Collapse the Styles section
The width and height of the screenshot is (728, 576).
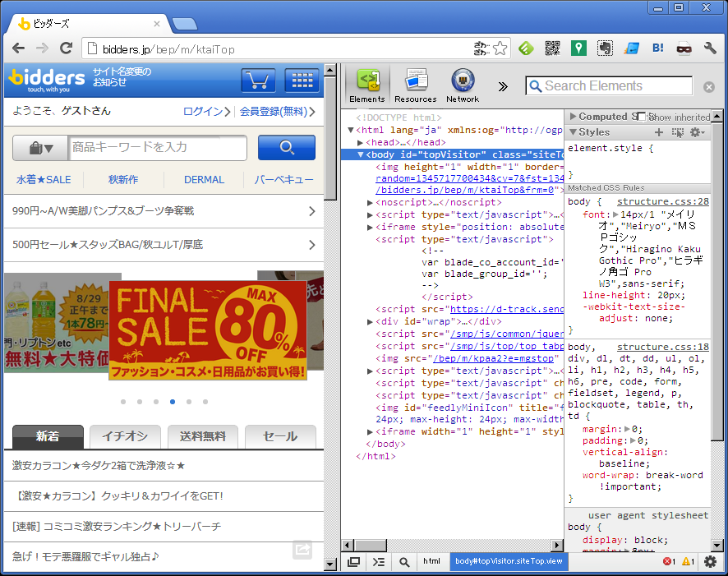pos(573,132)
